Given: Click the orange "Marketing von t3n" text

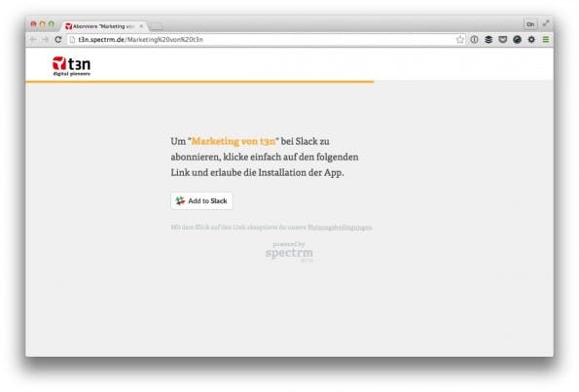Looking at the screenshot, I should click(x=234, y=141).
